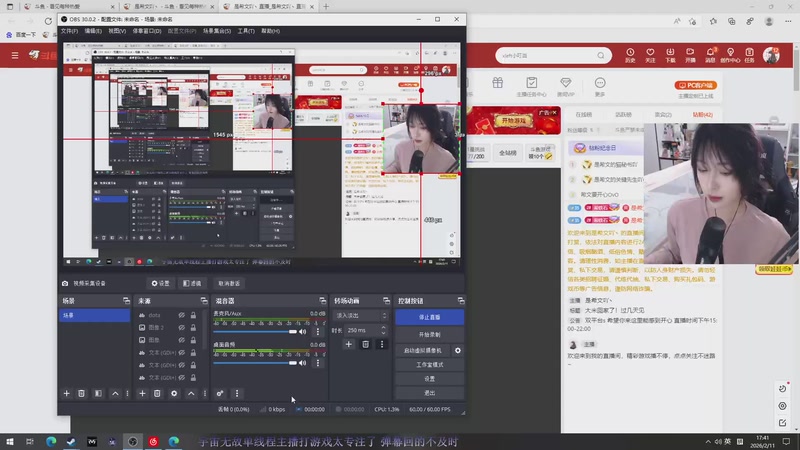Open source properties gear in Sources toolbar
The height and width of the screenshot is (450, 800).
174,393
